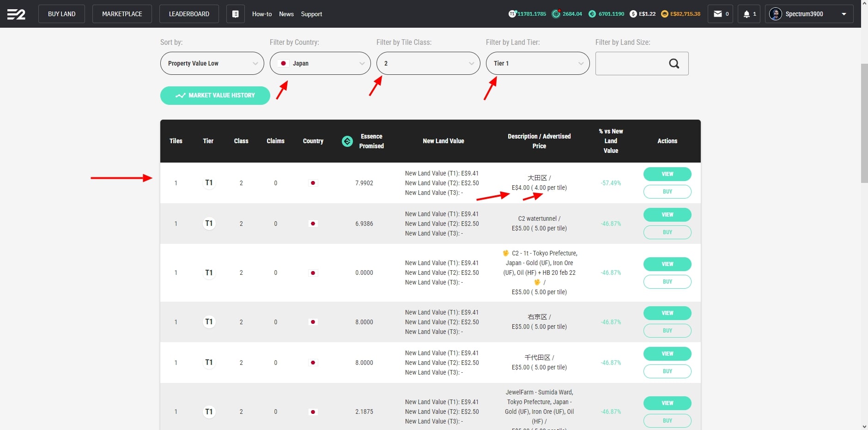Image resolution: width=868 pixels, height=430 pixels.
Task: Open the News link
Action: [286, 14]
